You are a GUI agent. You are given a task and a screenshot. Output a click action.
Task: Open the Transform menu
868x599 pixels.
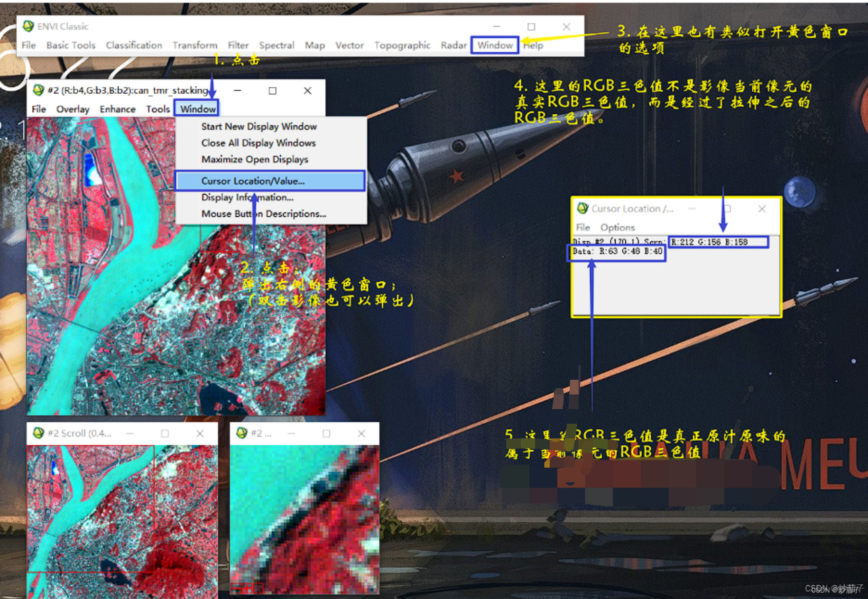(195, 45)
